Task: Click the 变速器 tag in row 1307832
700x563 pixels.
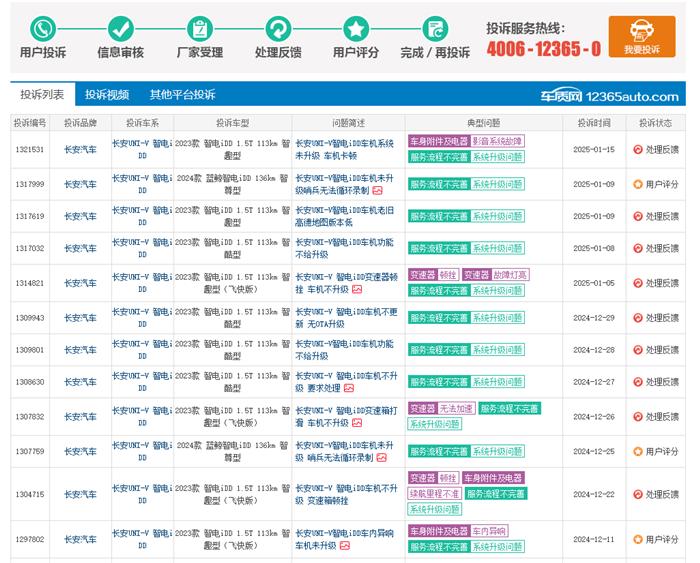Action: 422,408
